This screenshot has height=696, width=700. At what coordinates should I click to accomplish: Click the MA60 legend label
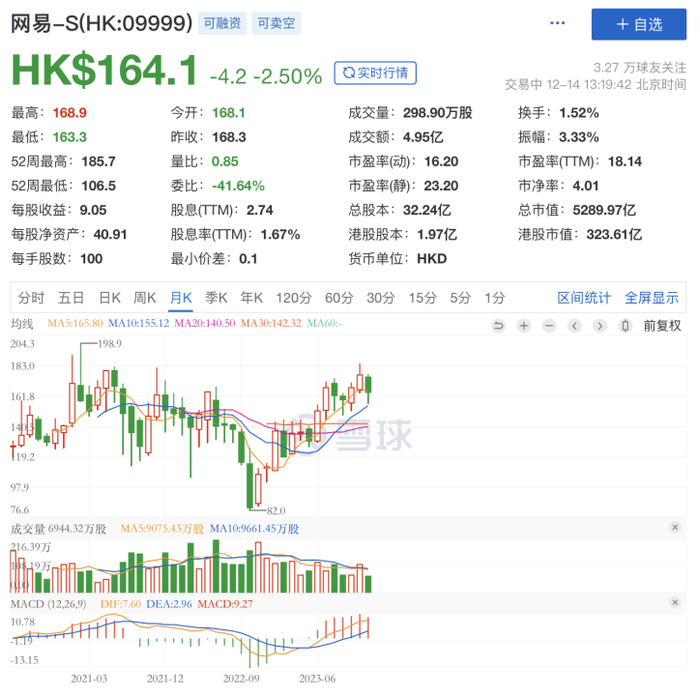coord(324,323)
